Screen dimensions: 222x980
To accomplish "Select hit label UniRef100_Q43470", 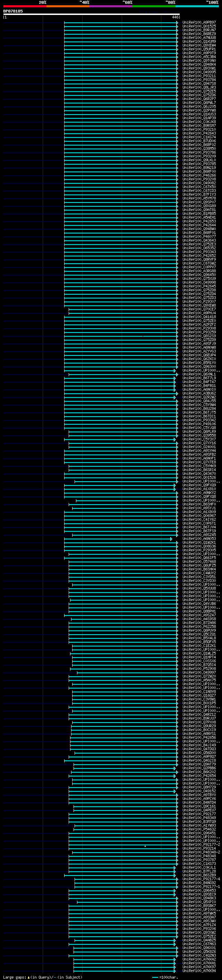I will [x=199, y=473].
